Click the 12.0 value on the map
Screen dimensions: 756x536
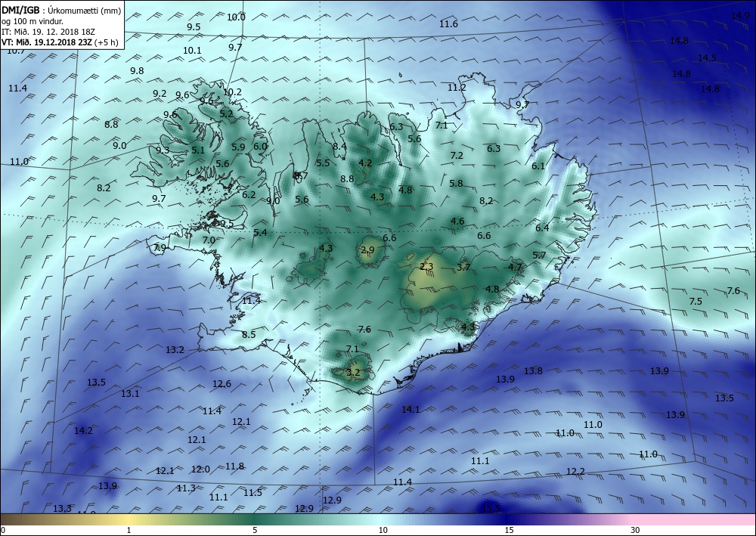pyautogui.click(x=200, y=469)
